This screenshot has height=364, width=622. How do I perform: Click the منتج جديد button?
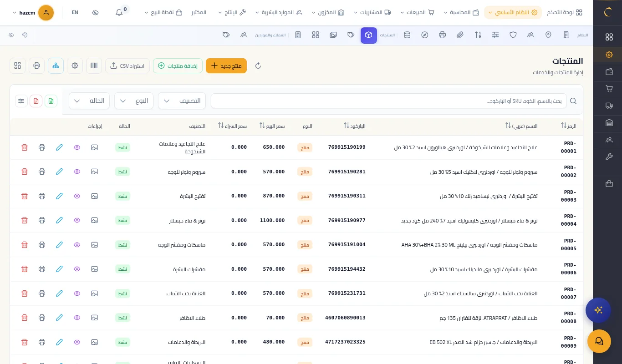point(226,66)
